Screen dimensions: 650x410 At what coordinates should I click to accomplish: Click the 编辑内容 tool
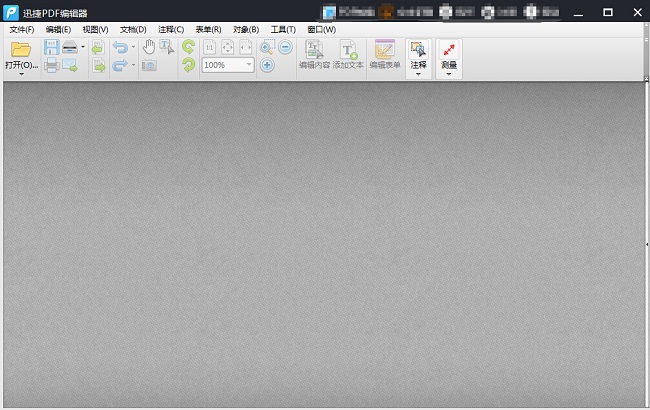[x=314, y=55]
